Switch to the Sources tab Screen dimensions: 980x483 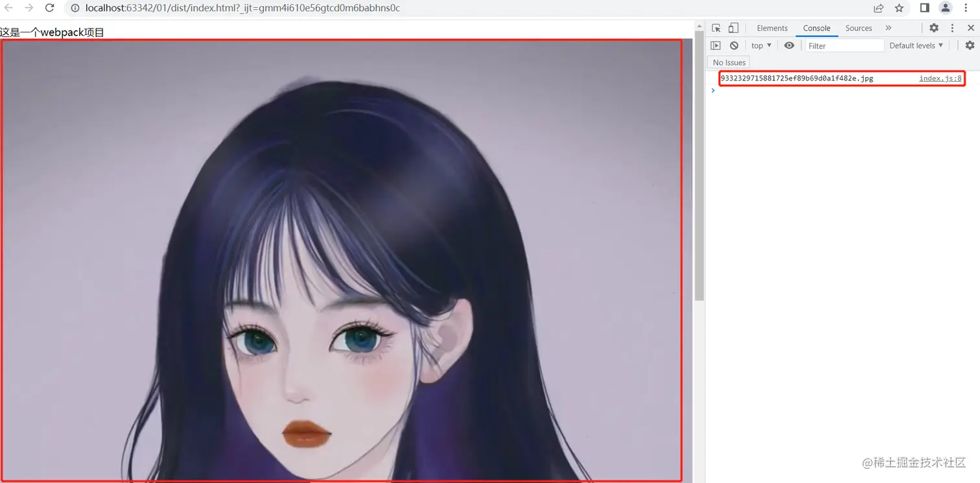(858, 28)
